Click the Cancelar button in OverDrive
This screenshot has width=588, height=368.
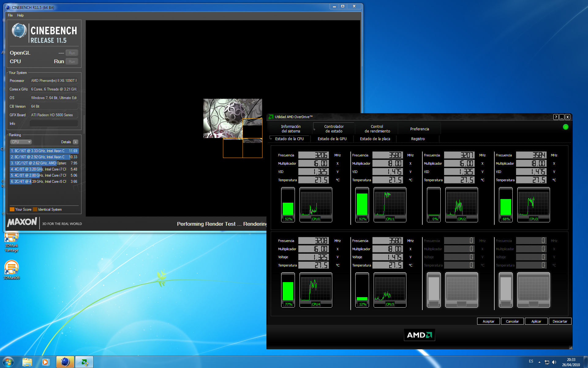(512, 321)
